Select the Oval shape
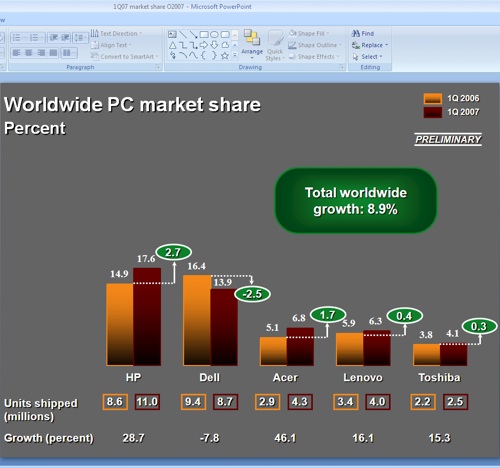The height and width of the screenshot is (468, 500). [x=214, y=34]
